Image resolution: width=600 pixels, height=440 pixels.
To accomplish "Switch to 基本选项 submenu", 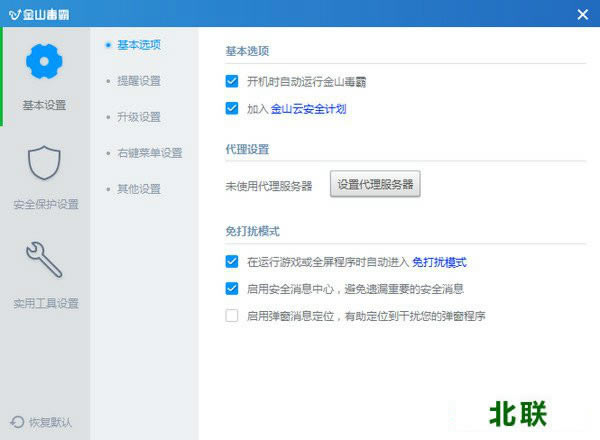I will 139,45.
